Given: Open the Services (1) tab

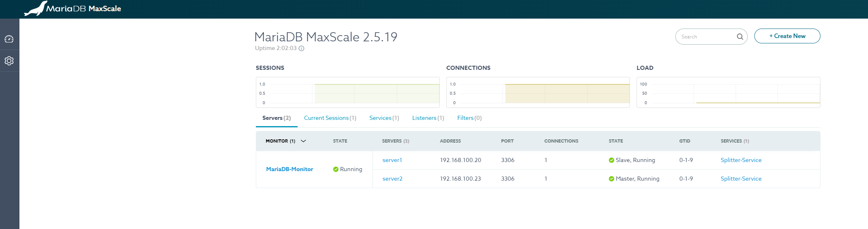Looking at the screenshot, I should pyautogui.click(x=384, y=118).
